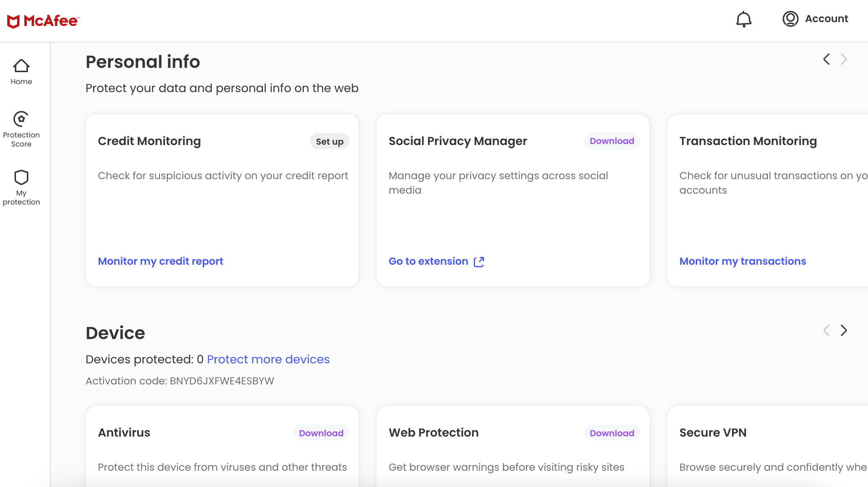Select the Social Privacy Manager title
This screenshot has height=487, width=868.
pyautogui.click(x=458, y=141)
